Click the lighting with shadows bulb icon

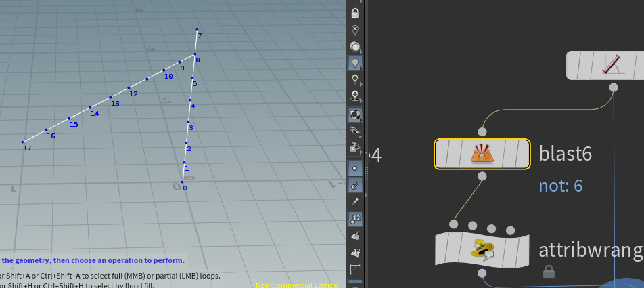point(355,96)
